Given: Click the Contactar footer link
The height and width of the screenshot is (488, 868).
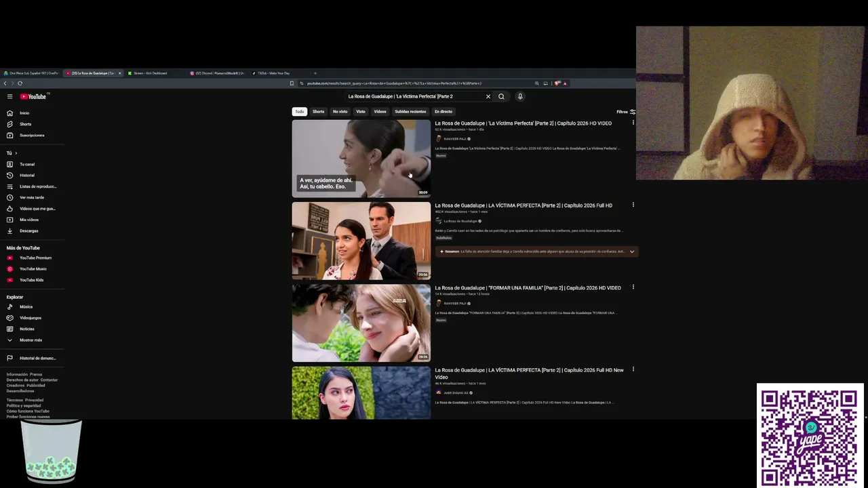Looking at the screenshot, I should (49, 380).
